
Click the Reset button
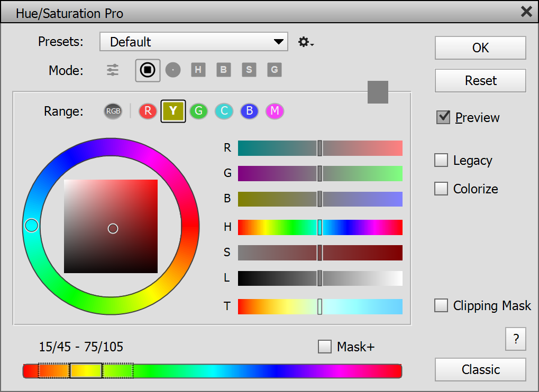click(x=480, y=81)
